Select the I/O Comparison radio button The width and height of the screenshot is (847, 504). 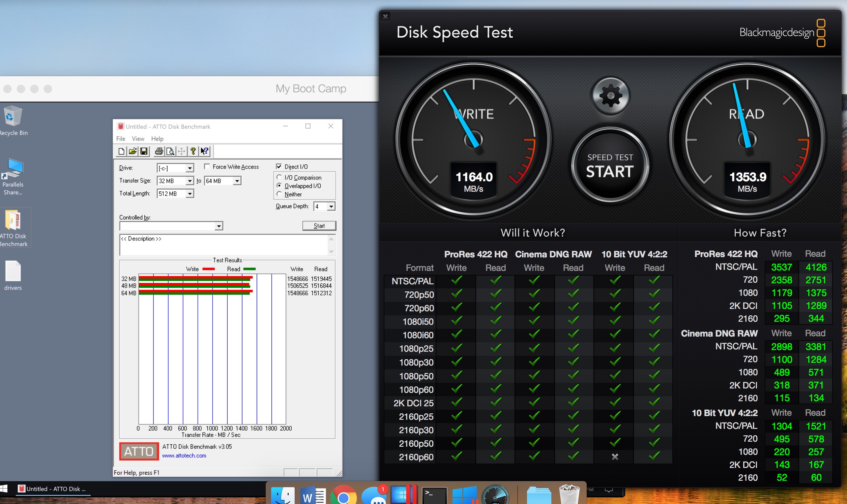coord(279,177)
